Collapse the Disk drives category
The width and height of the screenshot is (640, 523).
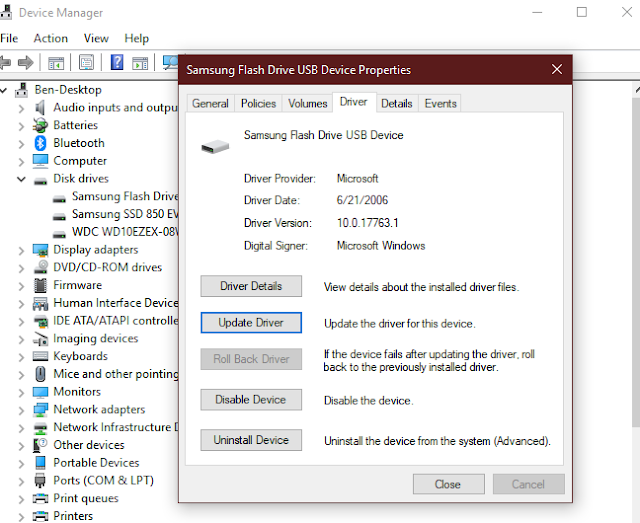point(21,179)
